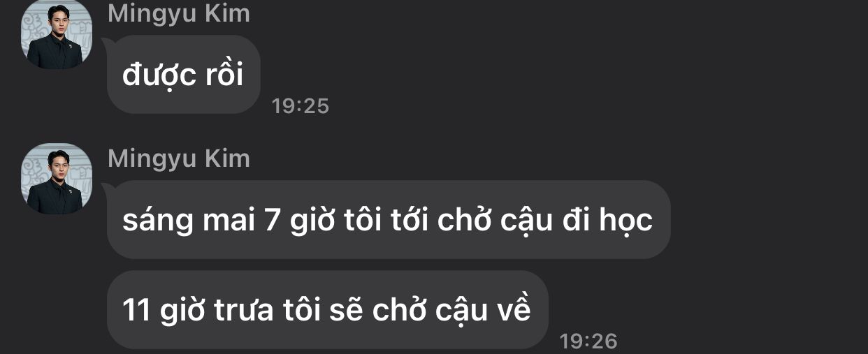Click the 19:26 timestamp
This screenshot has height=354, width=868.
click(589, 341)
